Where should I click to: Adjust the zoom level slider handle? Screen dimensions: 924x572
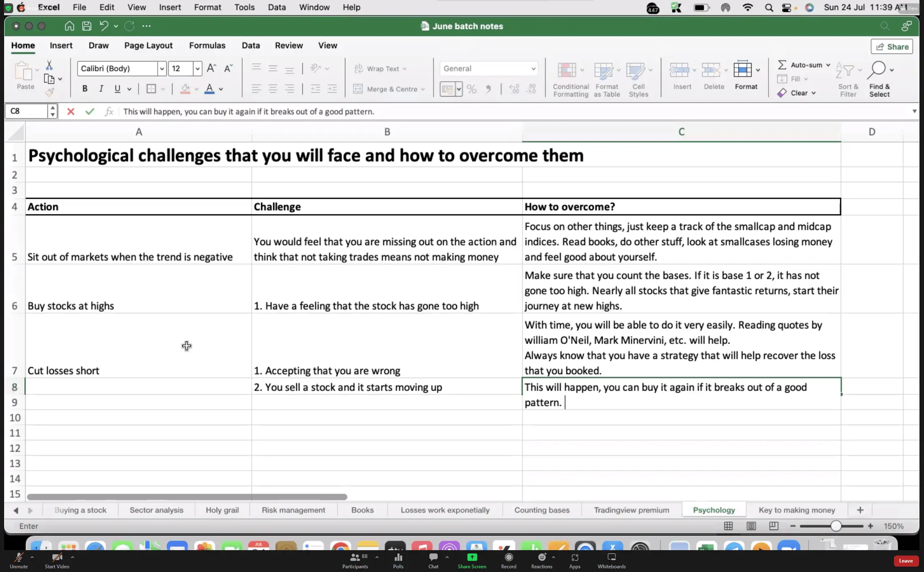835,526
